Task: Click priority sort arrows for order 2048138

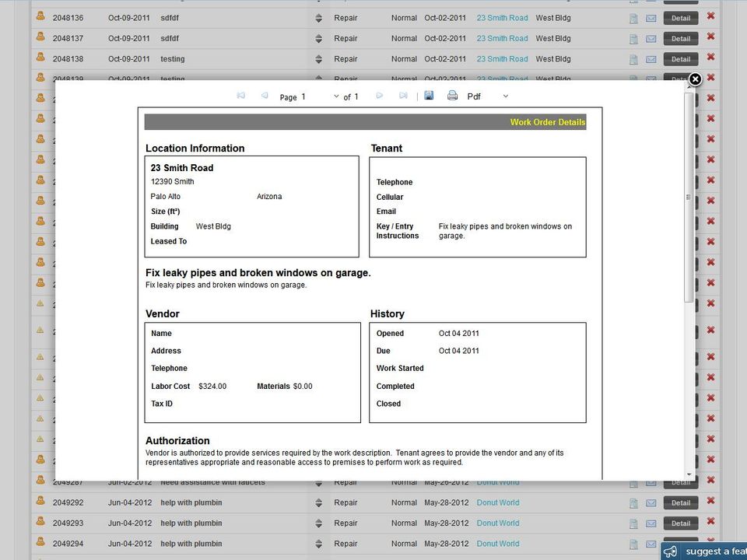Action: (x=319, y=59)
